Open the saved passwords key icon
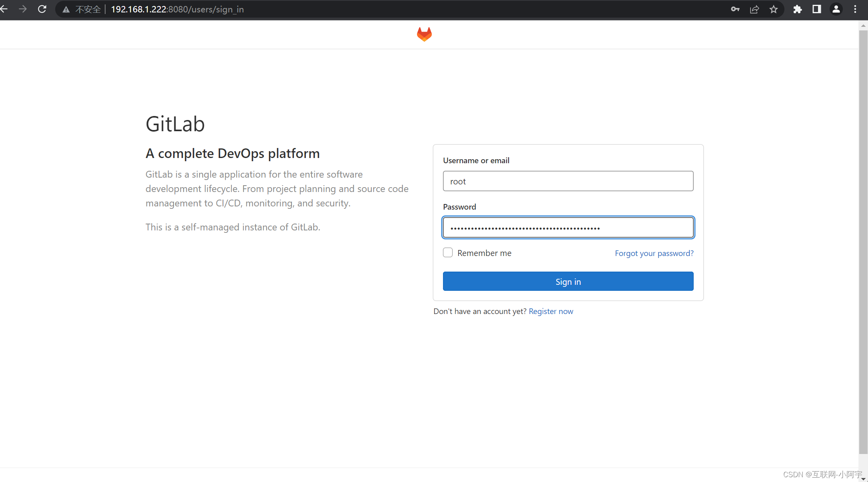 [x=735, y=9]
